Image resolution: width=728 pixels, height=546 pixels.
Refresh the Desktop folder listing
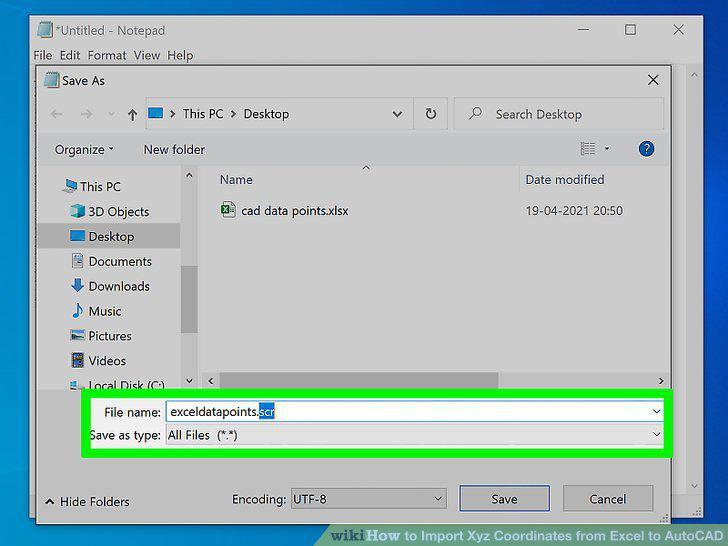pos(431,114)
